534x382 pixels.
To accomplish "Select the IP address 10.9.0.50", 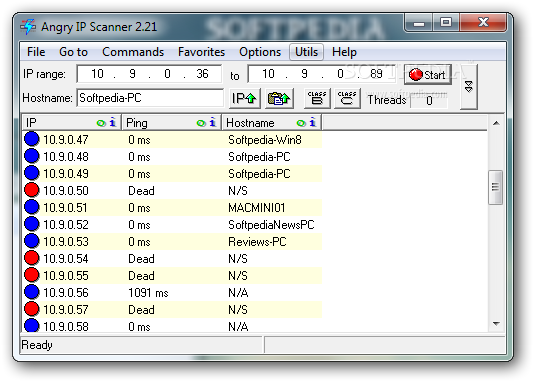I will click(66, 191).
